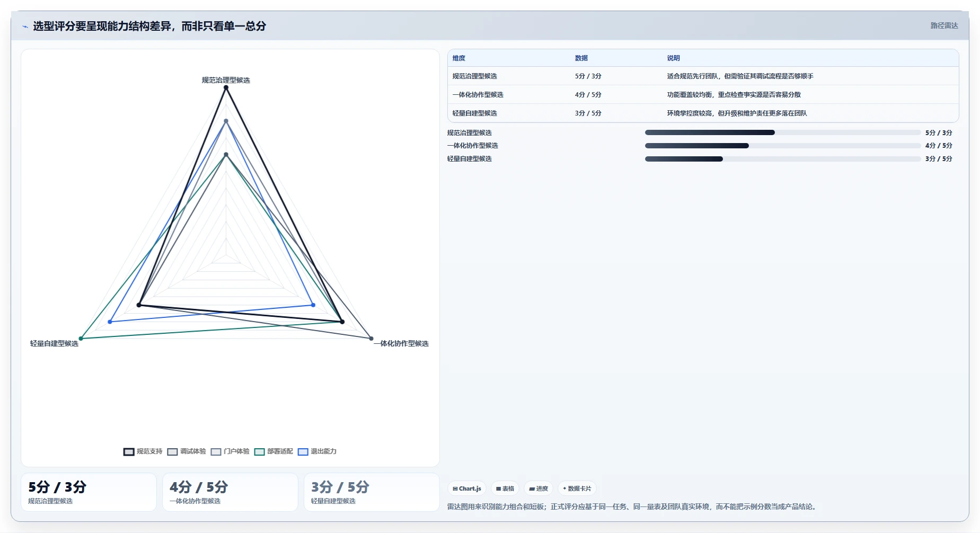Click the 表格 chip

(x=505, y=488)
